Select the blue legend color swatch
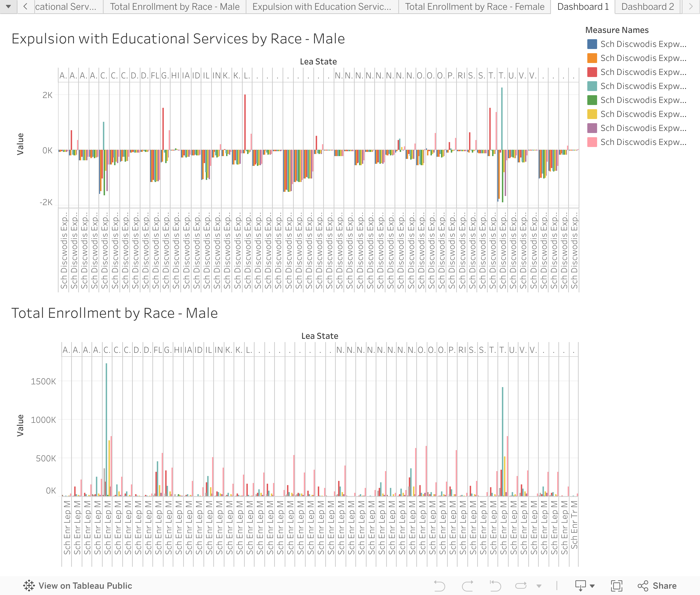Viewport: 700px width, 595px height. (592, 44)
